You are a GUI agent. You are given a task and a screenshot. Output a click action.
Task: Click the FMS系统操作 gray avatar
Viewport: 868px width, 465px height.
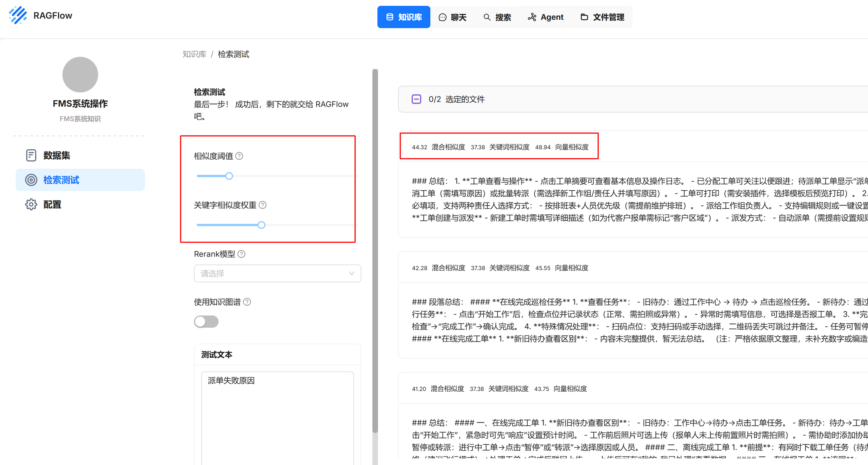pos(80,75)
